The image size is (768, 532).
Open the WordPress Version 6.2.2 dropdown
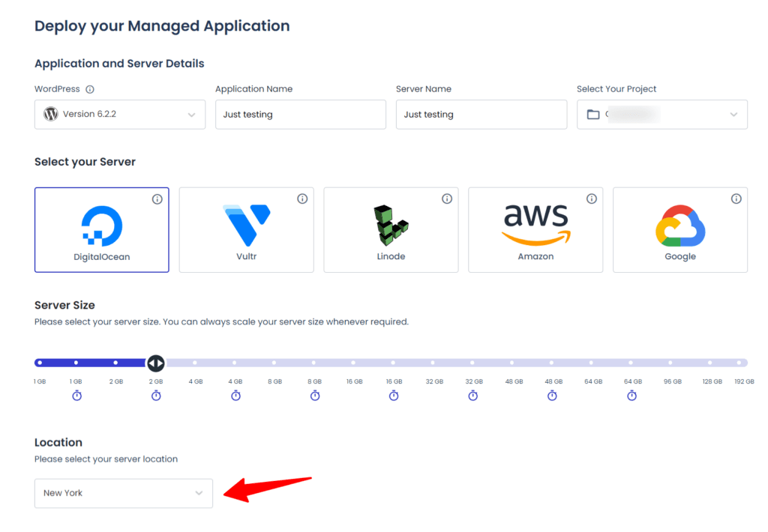pos(120,114)
